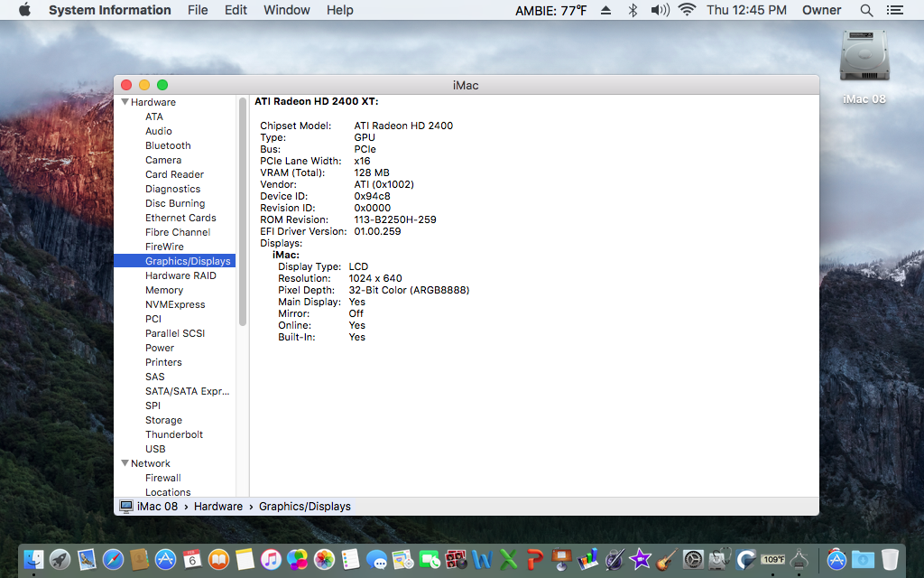This screenshot has height=578, width=924.
Task: Launch iTunes from the Dock
Action: 271,559
